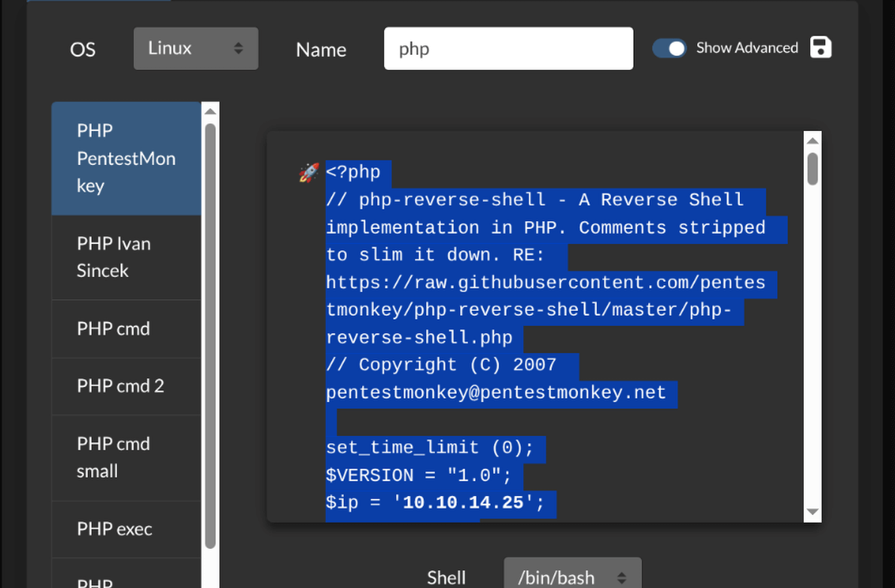The width and height of the screenshot is (895, 588).
Task: Select PHP PentestMonkey in the payload list
Action: tap(126, 159)
